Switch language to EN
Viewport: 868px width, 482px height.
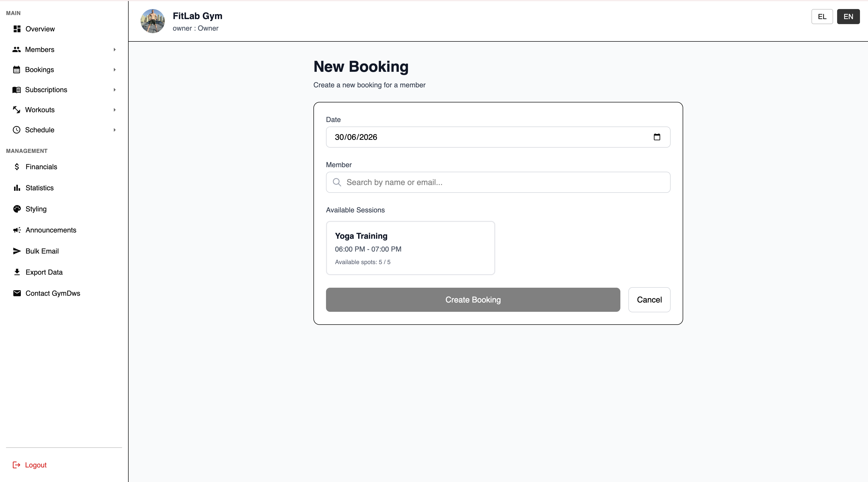click(x=848, y=17)
